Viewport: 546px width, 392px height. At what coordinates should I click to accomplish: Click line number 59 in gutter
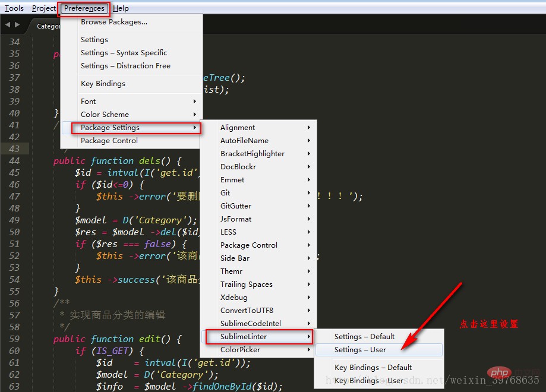(x=14, y=339)
